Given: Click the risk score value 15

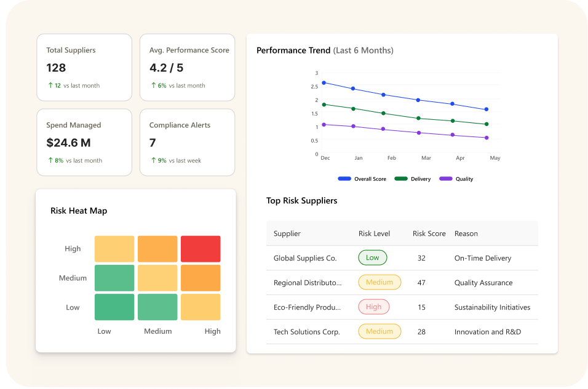Looking at the screenshot, I should [x=421, y=307].
